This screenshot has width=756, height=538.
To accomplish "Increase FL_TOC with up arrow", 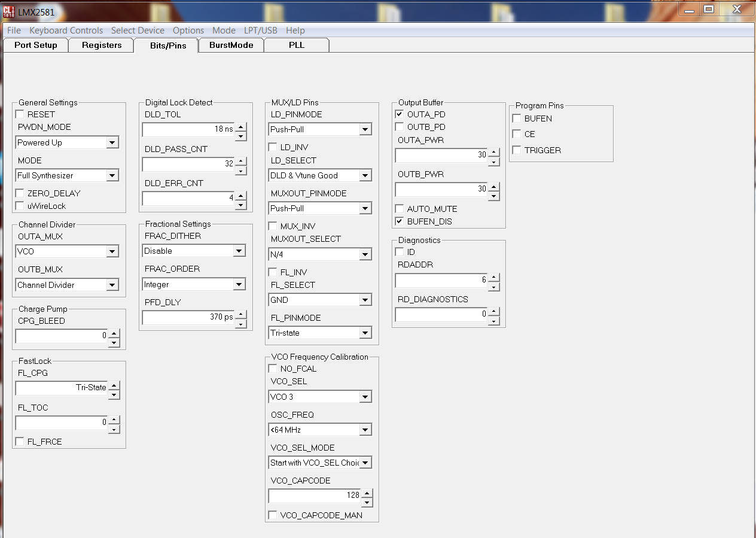I will 114,420.
